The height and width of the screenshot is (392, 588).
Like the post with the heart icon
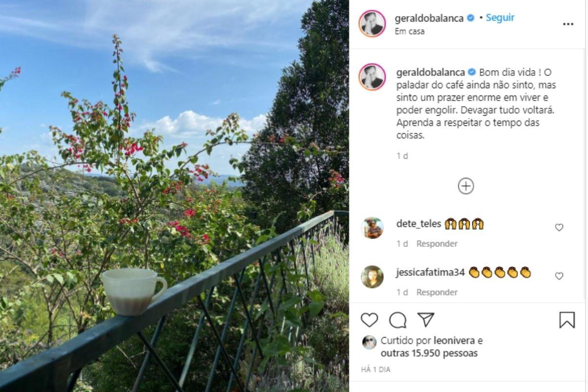point(369,320)
